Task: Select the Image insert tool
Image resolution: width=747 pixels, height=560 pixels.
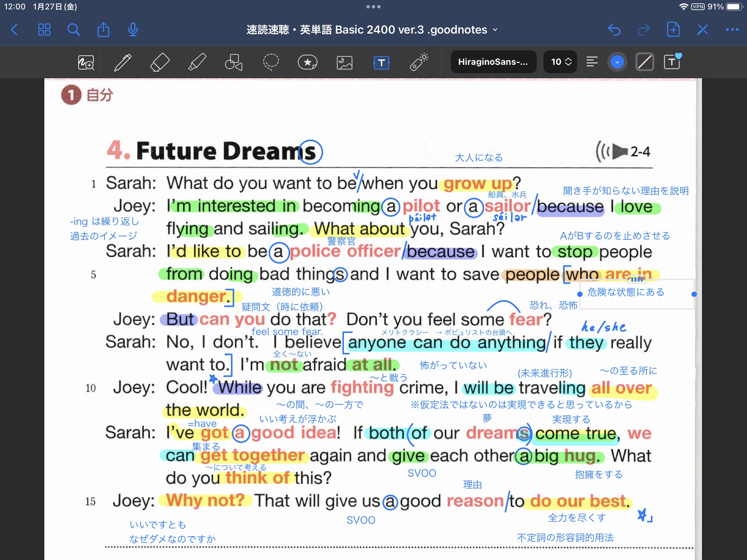Action: point(345,62)
